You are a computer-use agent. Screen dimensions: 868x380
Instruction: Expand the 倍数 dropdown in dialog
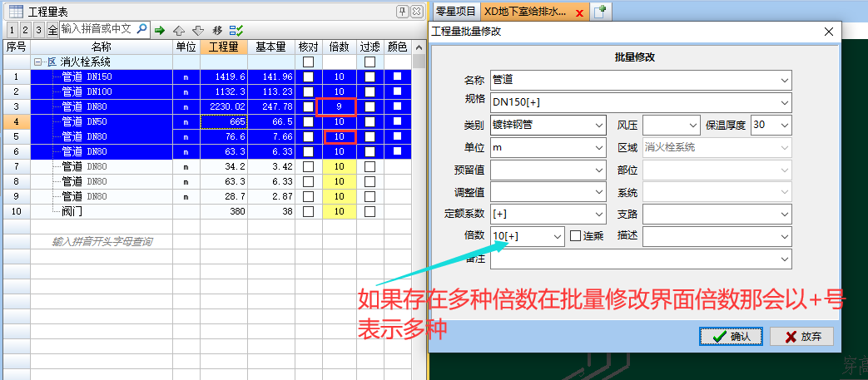pyautogui.click(x=558, y=236)
